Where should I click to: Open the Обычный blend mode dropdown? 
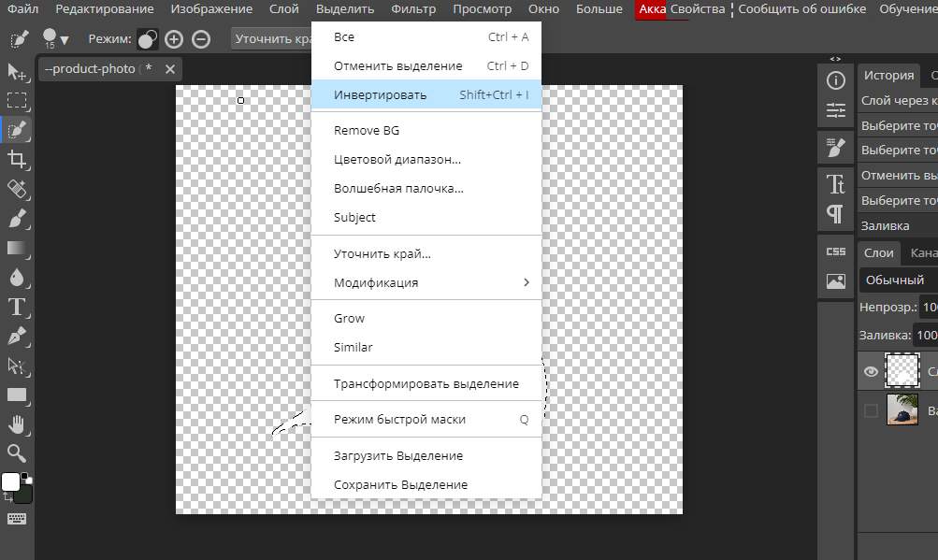point(899,280)
